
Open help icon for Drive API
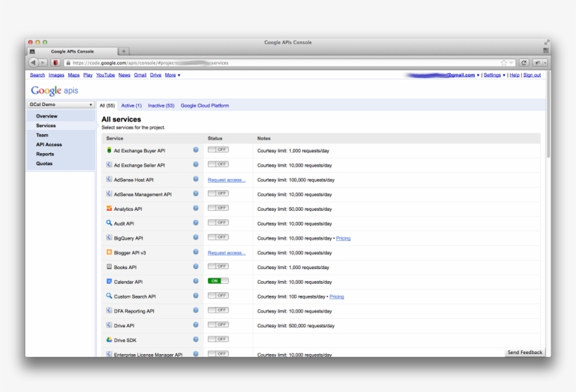coord(196,325)
